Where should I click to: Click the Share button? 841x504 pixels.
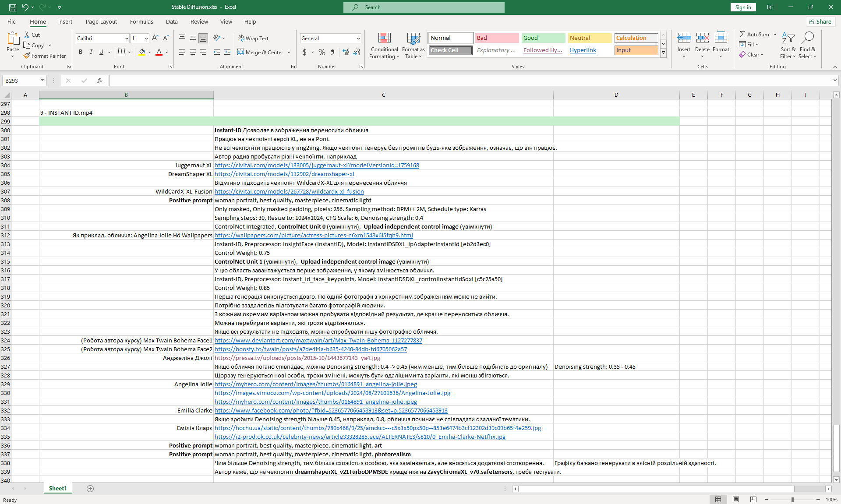820,21
